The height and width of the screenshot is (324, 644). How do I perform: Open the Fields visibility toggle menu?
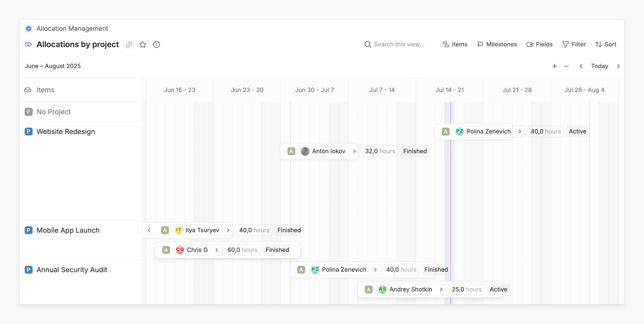539,44
